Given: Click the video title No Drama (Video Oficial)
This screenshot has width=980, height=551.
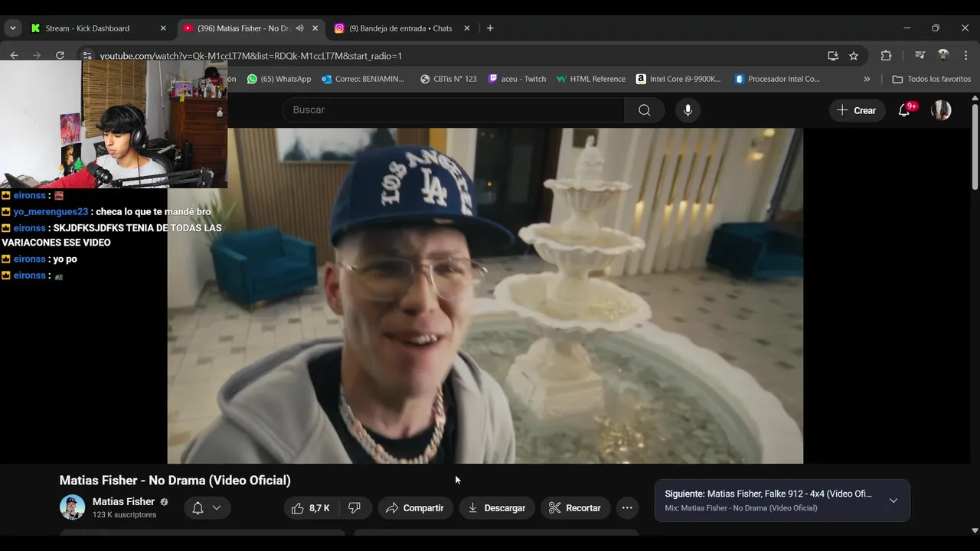Looking at the screenshot, I should coord(175,481).
